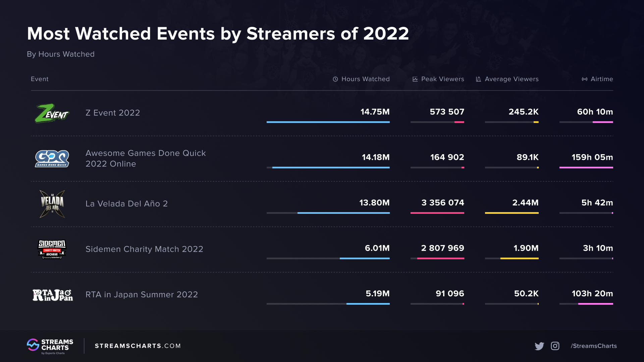Click the Streams Charts logo
The width and height of the screenshot is (644, 362).
[50, 346]
